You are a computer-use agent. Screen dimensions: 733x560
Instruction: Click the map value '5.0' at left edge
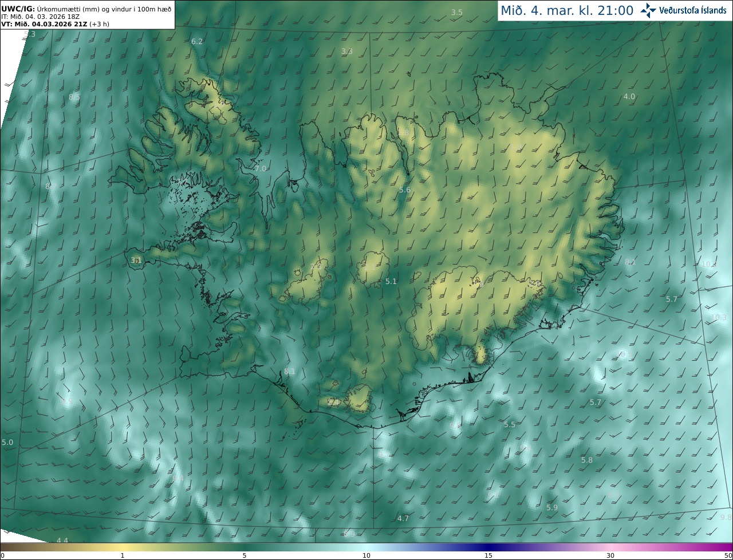[7, 443]
